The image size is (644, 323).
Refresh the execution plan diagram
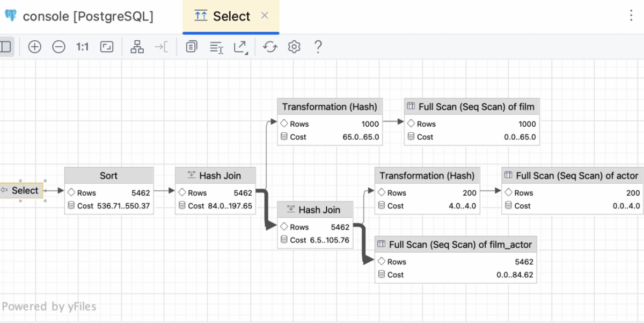(x=269, y=47)
